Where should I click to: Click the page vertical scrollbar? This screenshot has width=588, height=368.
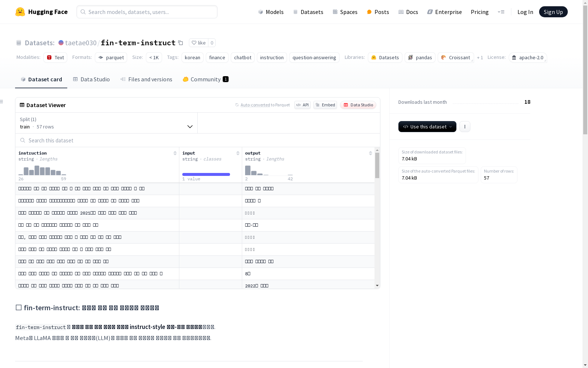[x=585, y=70]
